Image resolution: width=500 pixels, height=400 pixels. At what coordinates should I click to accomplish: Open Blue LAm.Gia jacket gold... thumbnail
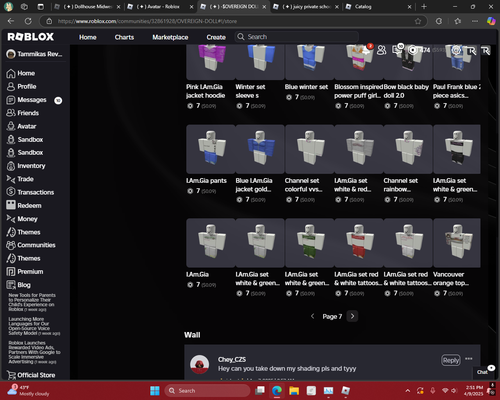click(x=260, y=149)
